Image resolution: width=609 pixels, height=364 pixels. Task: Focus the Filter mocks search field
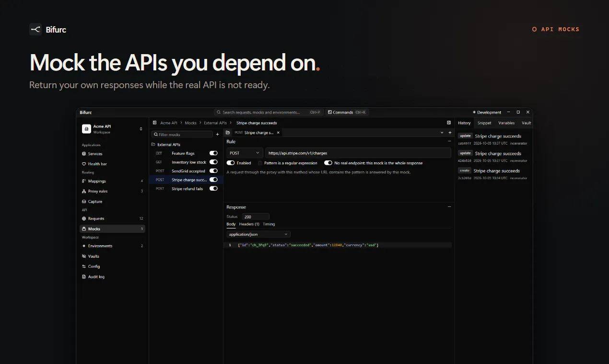coord(182,135)
